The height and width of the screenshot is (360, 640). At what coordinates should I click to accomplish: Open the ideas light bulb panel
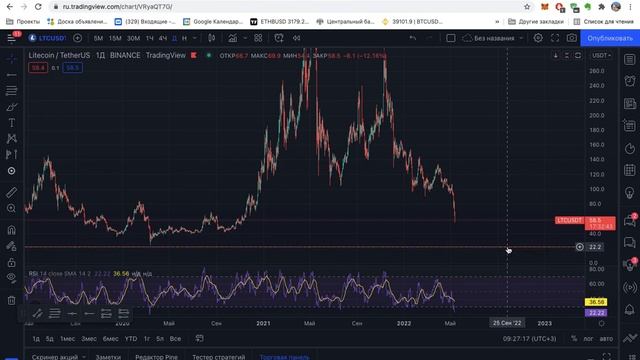tap(629, 192)
